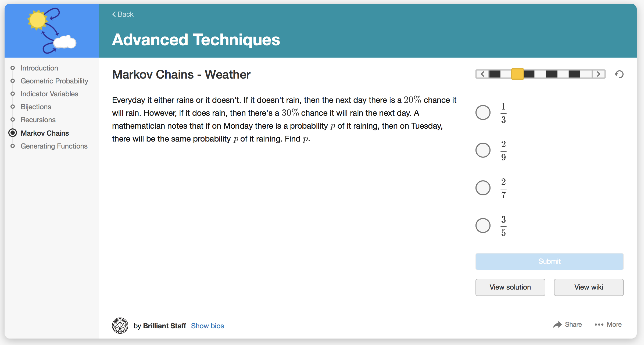Choose the 2/9 answer option
644x345 pixels.
click(483, 150)
